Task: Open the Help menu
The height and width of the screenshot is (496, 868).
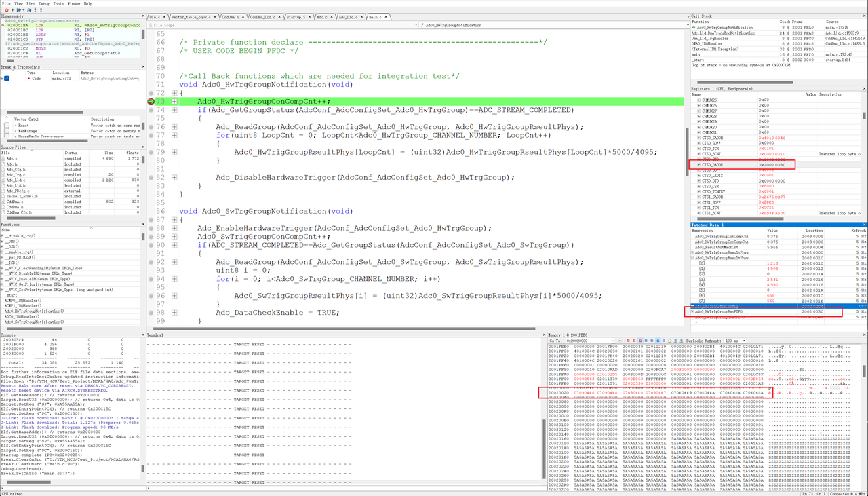Action: click(88, 3)
